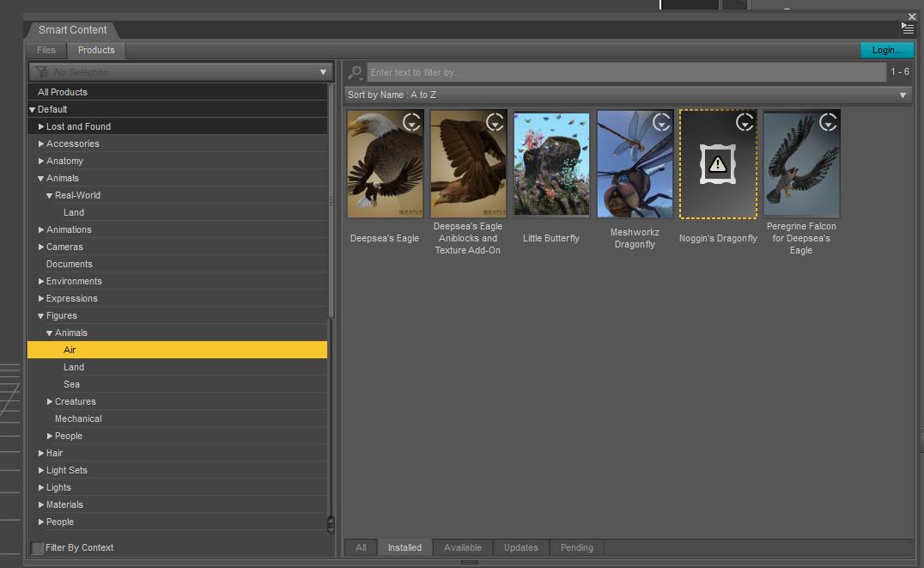Expand the Lost and Found category

[41, 127]
